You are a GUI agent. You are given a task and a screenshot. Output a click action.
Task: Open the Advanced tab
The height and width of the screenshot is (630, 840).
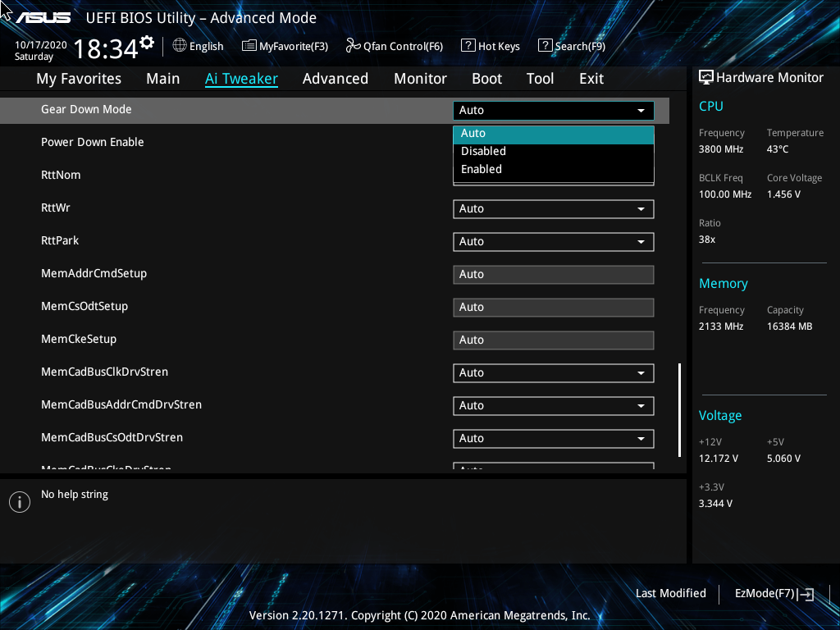[336, 79]
